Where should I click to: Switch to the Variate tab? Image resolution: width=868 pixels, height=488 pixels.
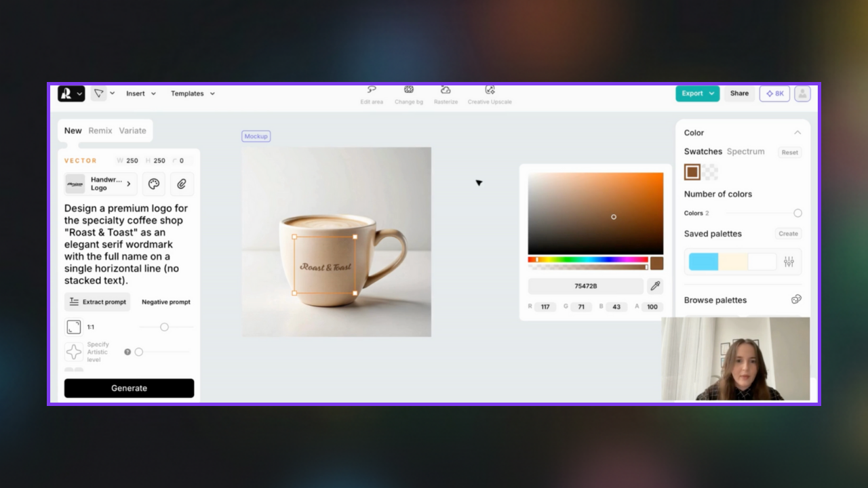[132, 131]
